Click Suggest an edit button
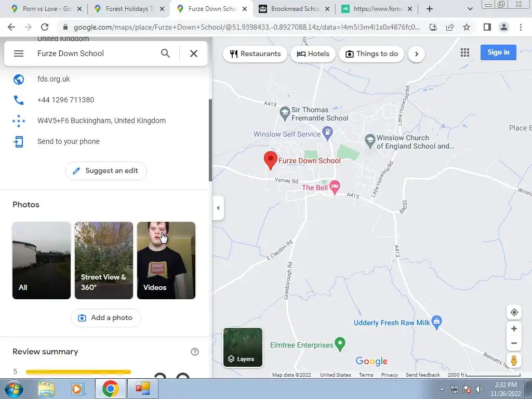 106,170
